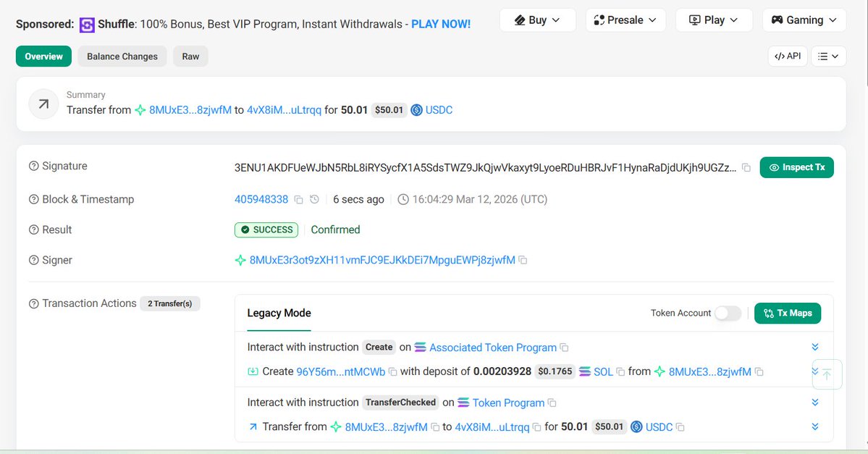Copy the signer address
Screen dimensions: 868x454
click(523, 260)
